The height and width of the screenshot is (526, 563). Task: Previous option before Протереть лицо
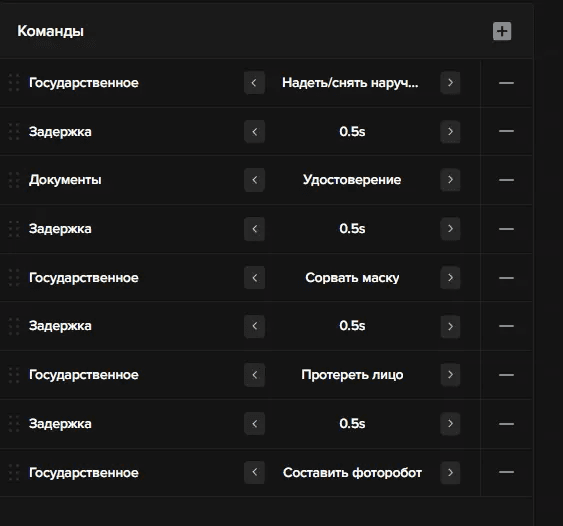(x=255, y=375)
